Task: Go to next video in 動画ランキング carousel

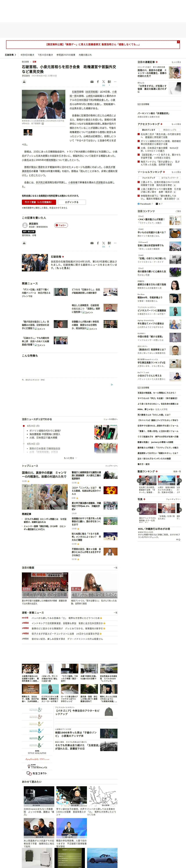Action: coord(180,481)
